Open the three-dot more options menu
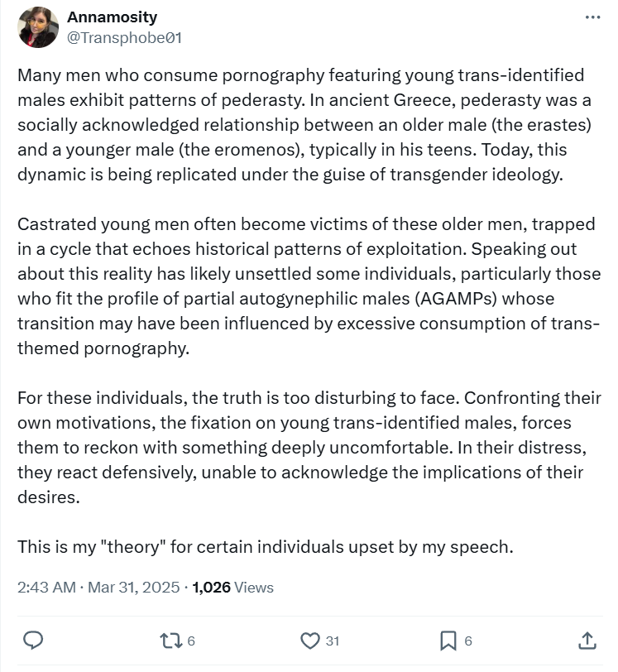618x672 pixels. click(x=592, y=17)
